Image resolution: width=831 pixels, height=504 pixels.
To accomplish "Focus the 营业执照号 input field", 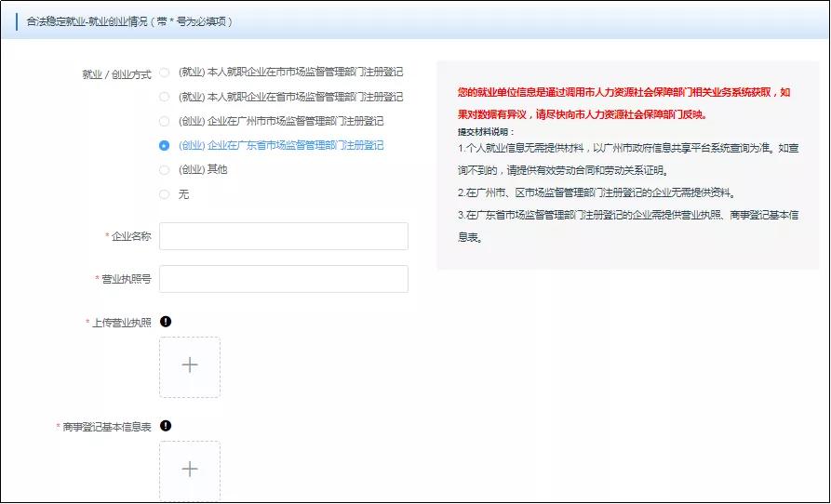I will [284, 279].
